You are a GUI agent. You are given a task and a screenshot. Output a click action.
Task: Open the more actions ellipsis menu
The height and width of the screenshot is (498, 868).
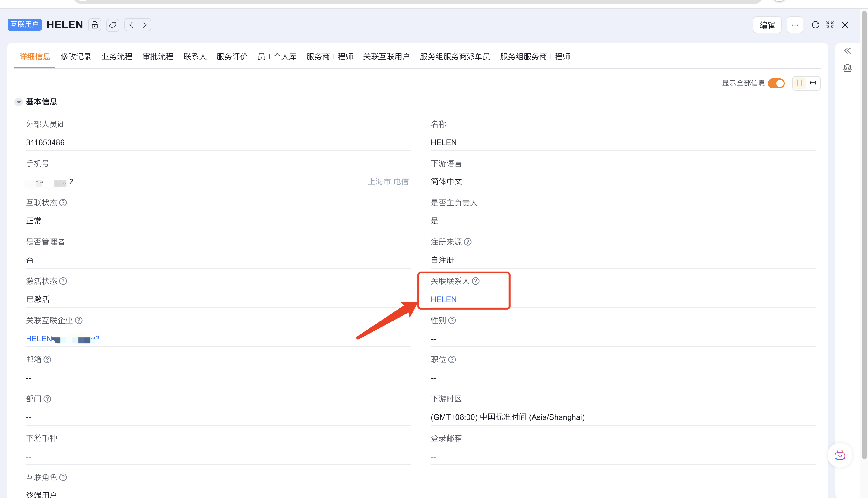point(795,25)
